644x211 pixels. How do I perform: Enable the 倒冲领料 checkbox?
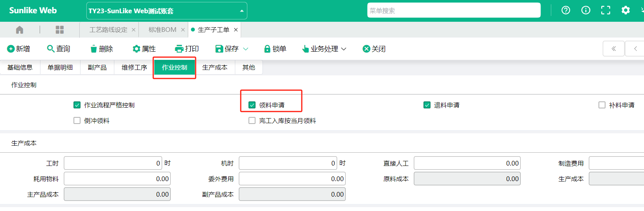77,121
